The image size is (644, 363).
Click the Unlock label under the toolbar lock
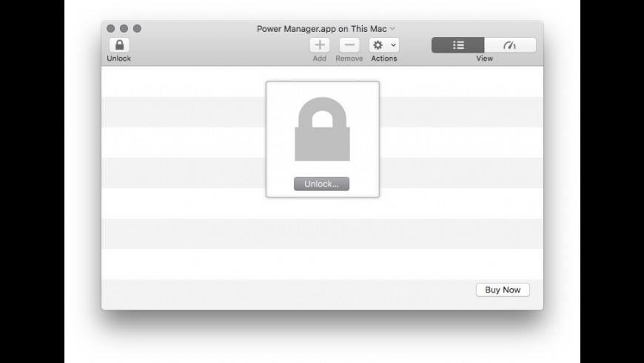pos(118,59)
